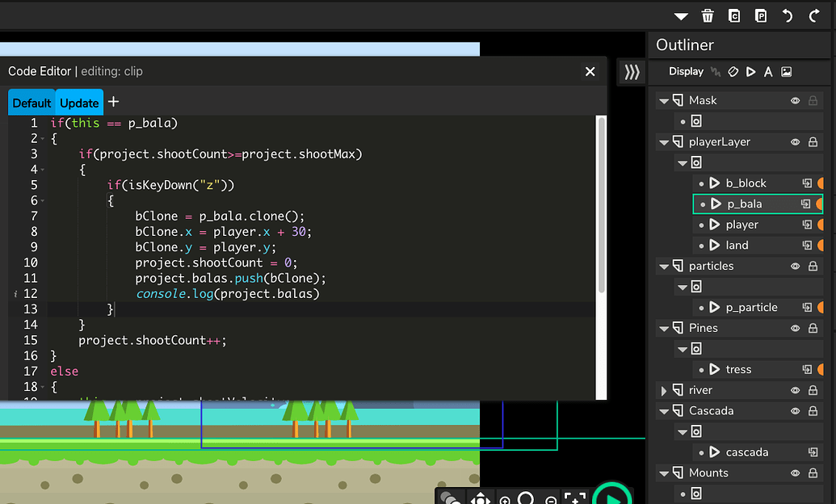The width and height of the screenshot is (836, 504).
Task: Switch to the Update tab in Code Editor
Action: tap(79, 102)
